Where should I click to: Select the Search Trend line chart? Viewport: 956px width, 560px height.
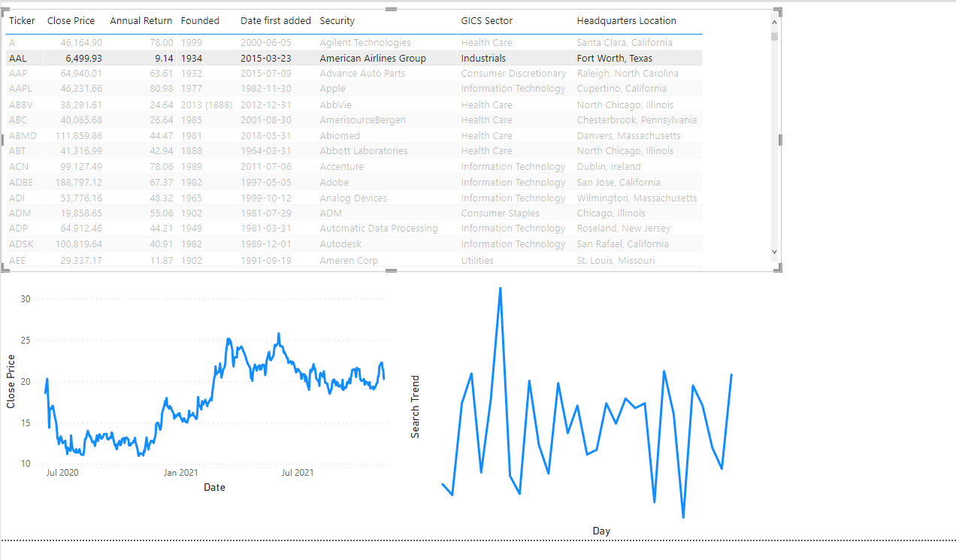[x=586, y=410]
